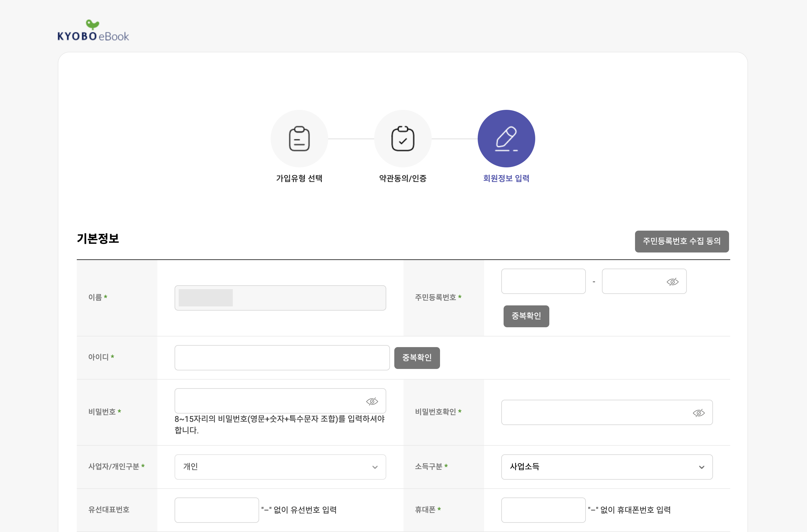This screenshot has height=532, width=807.
Task: Click the 비밀번호 input field
Action: (x=280, y=401)
